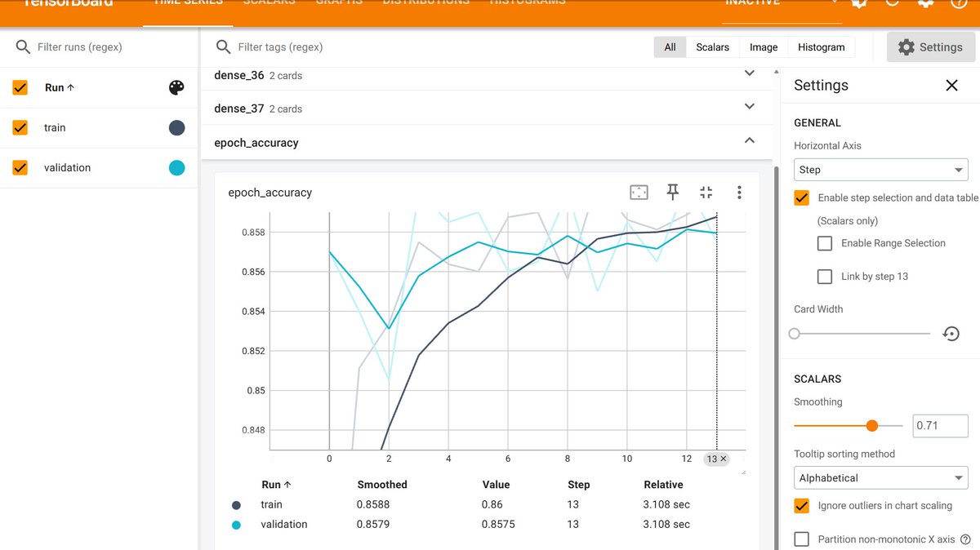Open the run color palette icon
The image size is (980, 550).
tap(176, 88)
